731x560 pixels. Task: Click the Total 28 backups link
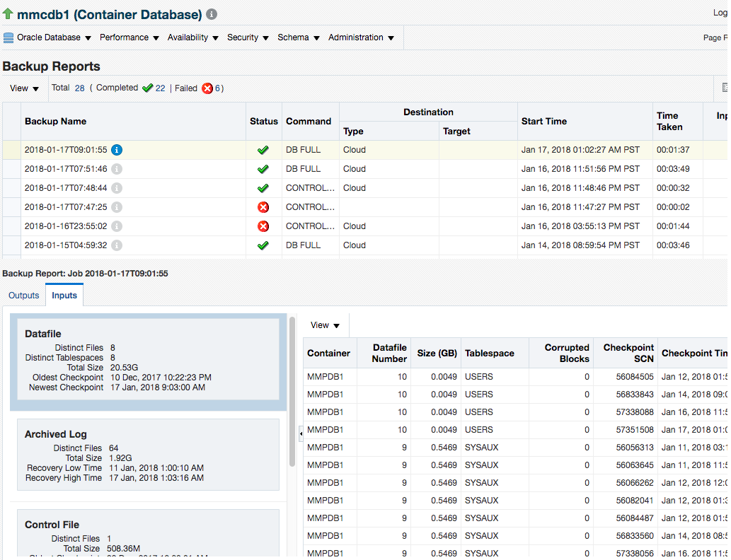80,88
